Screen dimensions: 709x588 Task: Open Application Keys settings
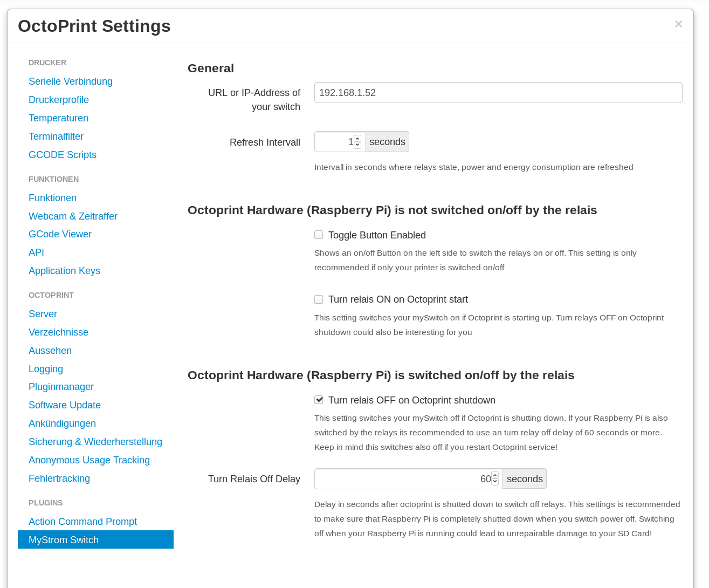(x=64, y=271)
